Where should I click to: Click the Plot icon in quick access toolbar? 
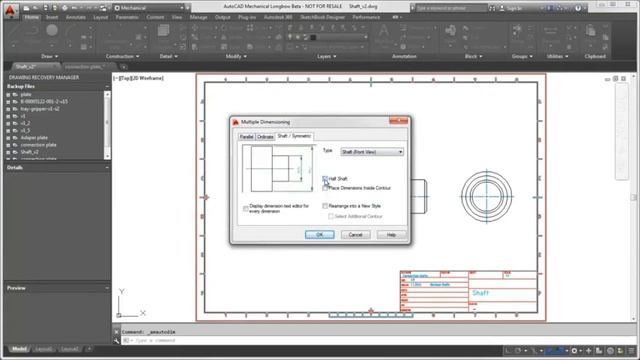pos(64,8)
